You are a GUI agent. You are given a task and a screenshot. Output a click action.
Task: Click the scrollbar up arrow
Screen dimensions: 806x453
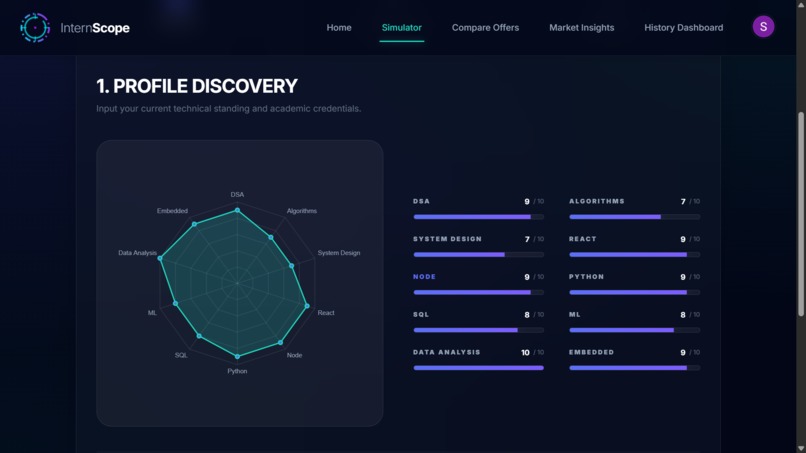[801, 4]
